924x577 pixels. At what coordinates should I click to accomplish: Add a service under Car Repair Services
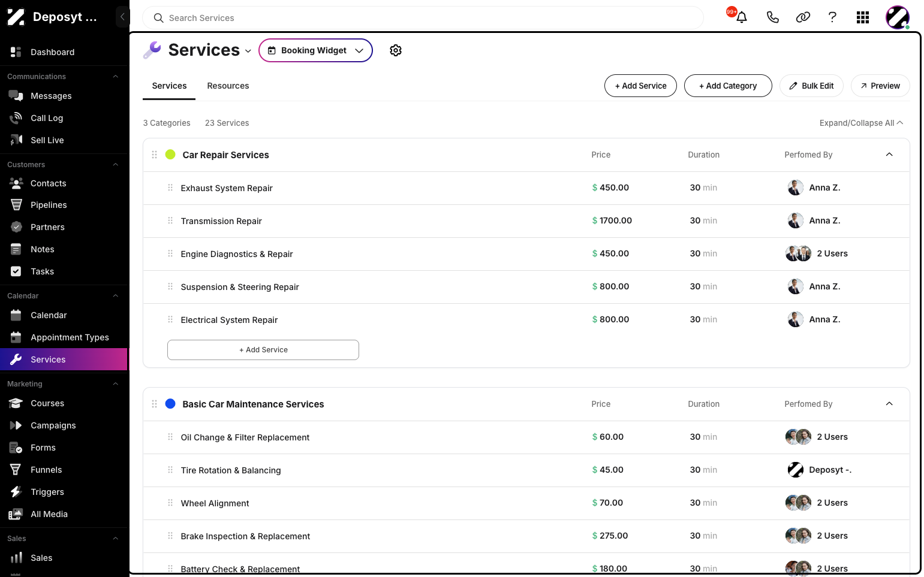263,350
